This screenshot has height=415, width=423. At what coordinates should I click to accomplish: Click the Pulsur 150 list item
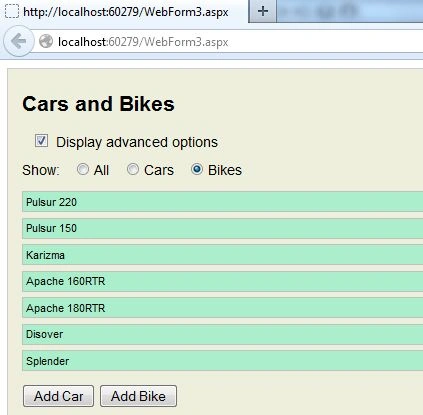(x=222, y=228)
